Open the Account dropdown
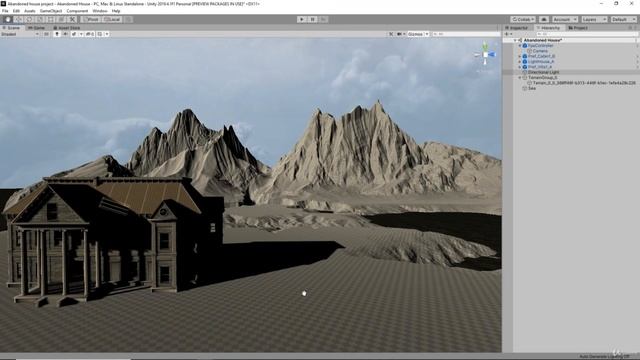Viewport: 640px width, 360px height. (564, 19)
